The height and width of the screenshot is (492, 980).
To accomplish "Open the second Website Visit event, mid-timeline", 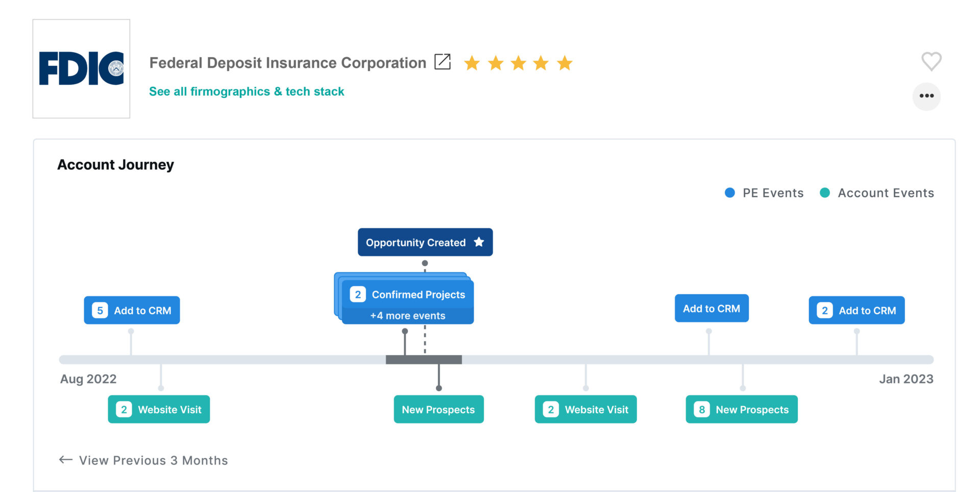I will click(585, 409).
